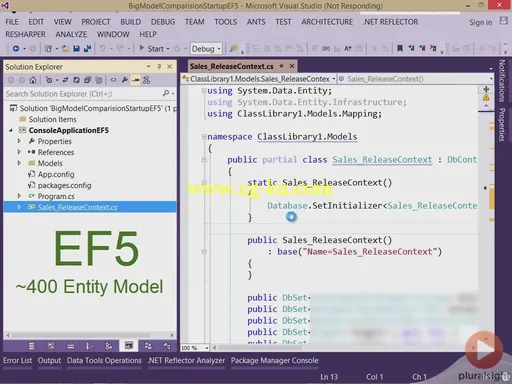Open the FILE menu
The width and height of the screenshot is (512, 384).
click(12, 22)
